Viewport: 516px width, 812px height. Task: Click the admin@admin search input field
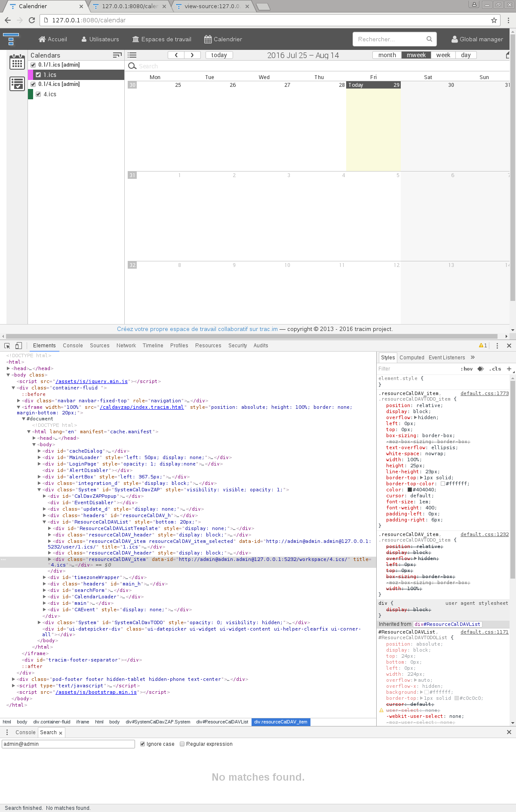point(68,744)
